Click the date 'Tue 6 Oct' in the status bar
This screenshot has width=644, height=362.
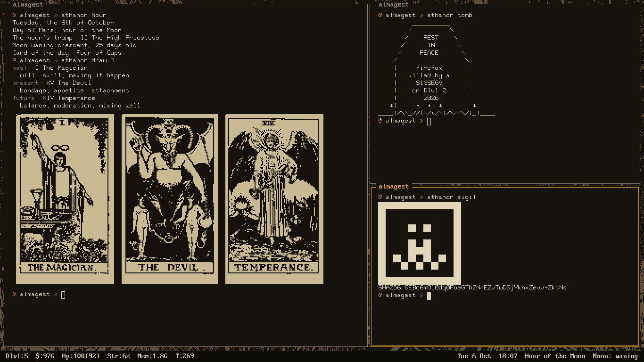474,356
